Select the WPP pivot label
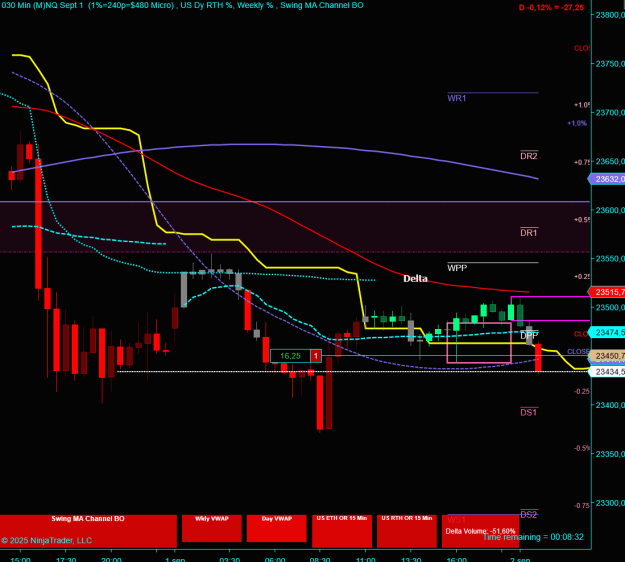 pyautogui.click(x=457, y=268)
